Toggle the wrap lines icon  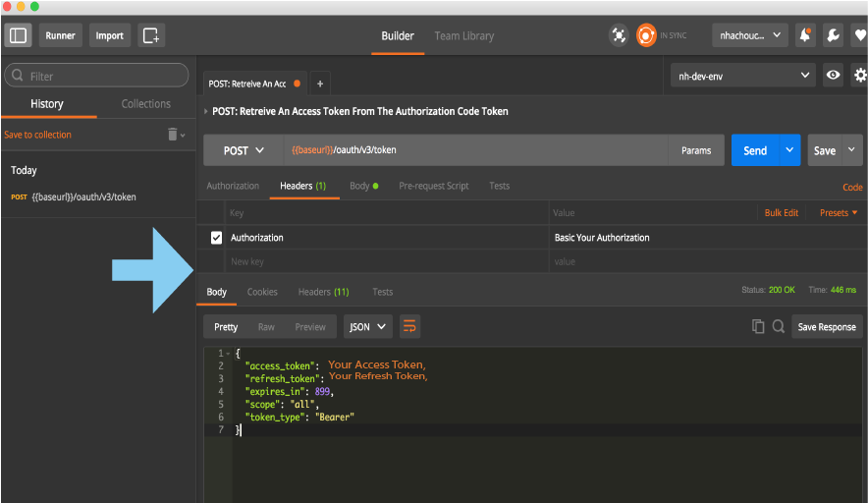(x=409, y=326)
